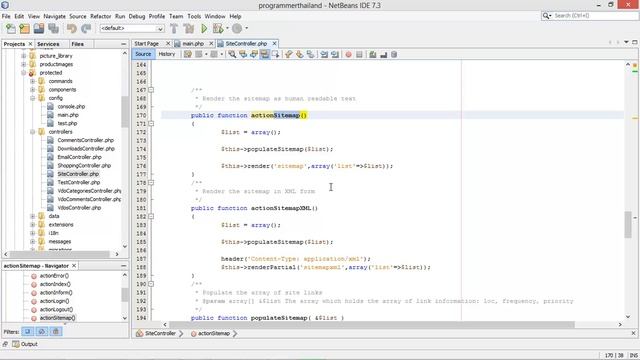640x360 pixels.
Task: Click Find Next Occurrence editor icon
Action: click(254, 54)
